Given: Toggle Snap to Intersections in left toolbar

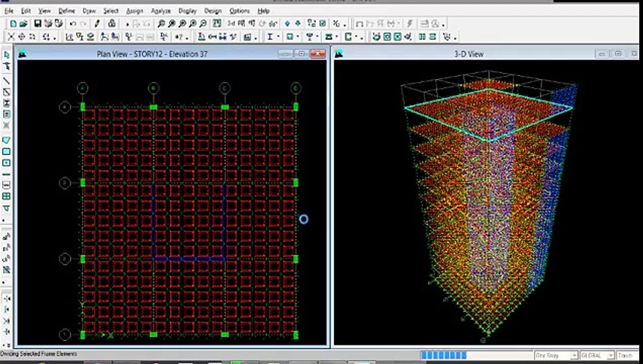Looking at the screenshot, I should [7, 321].
